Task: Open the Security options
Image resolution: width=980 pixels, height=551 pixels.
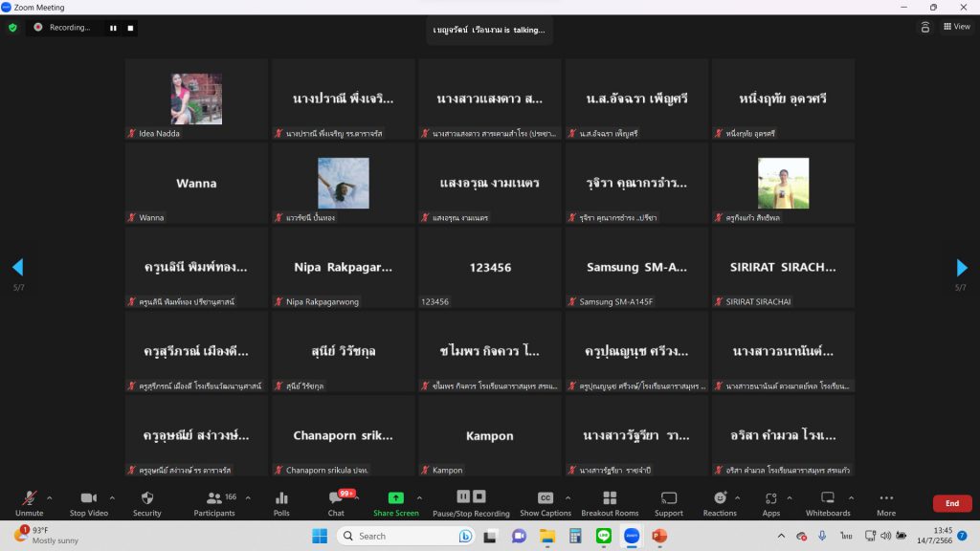Action: tap(146, 503)
